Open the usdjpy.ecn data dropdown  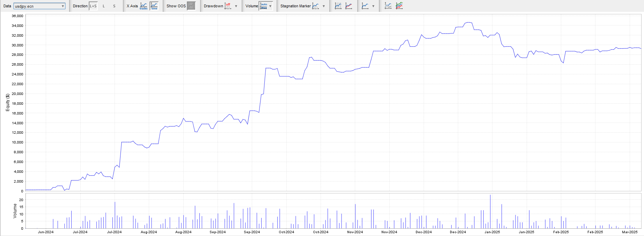pyautogui.click(x=39, y=6)
